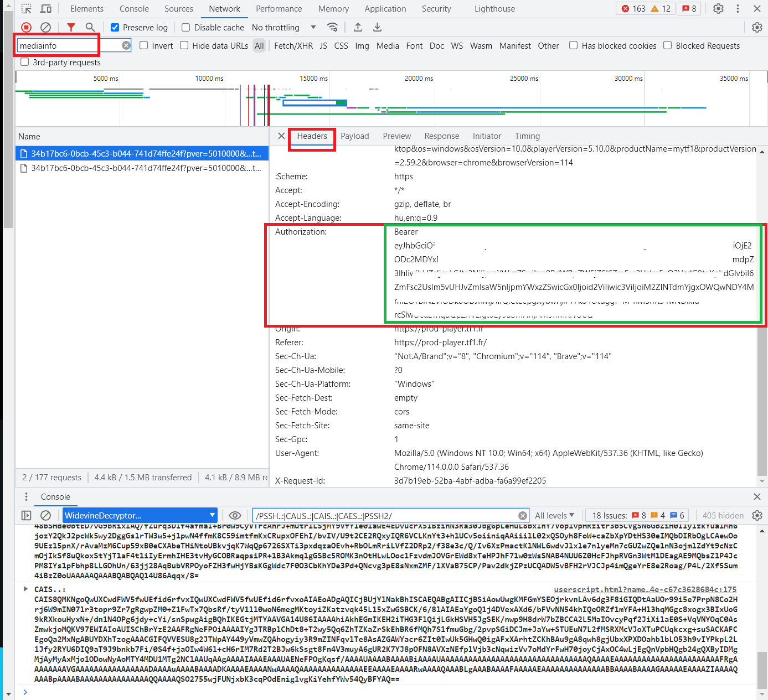Viewport: 768px width, 700px height.
Task: Filter requests by Img type
Action: pyautogui.click(x=362, y=46)
